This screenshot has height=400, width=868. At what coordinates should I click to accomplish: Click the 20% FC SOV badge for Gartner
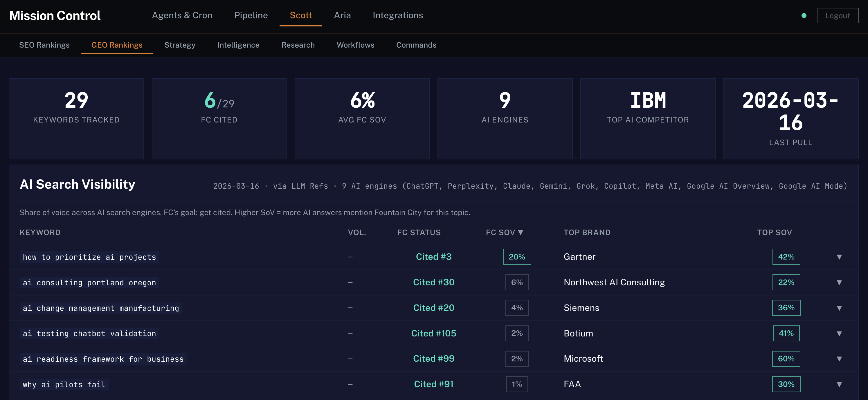tap(517, 257)
